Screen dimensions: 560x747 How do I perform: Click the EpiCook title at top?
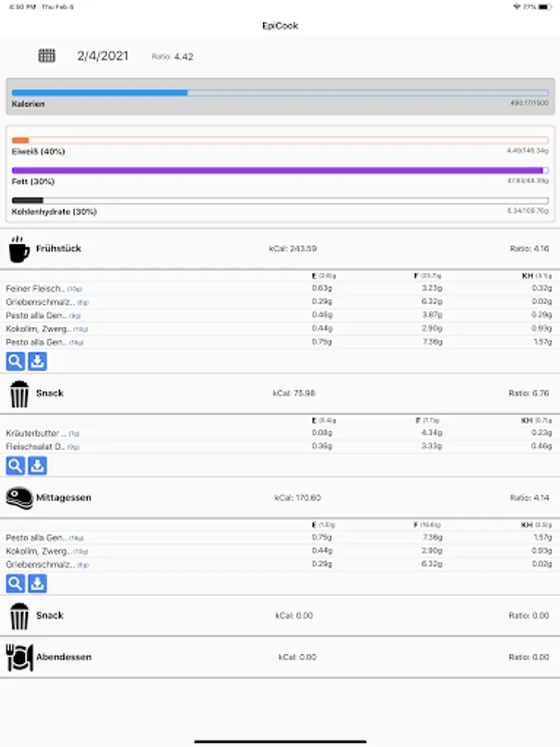tap(280, 26)
